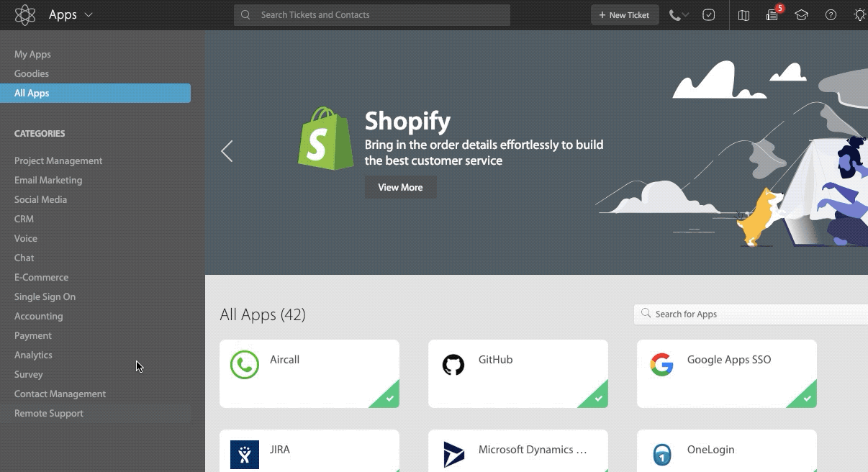Screen dimensions: 868x472
Task: Filter by Payment category
Action: coord(33,335)
